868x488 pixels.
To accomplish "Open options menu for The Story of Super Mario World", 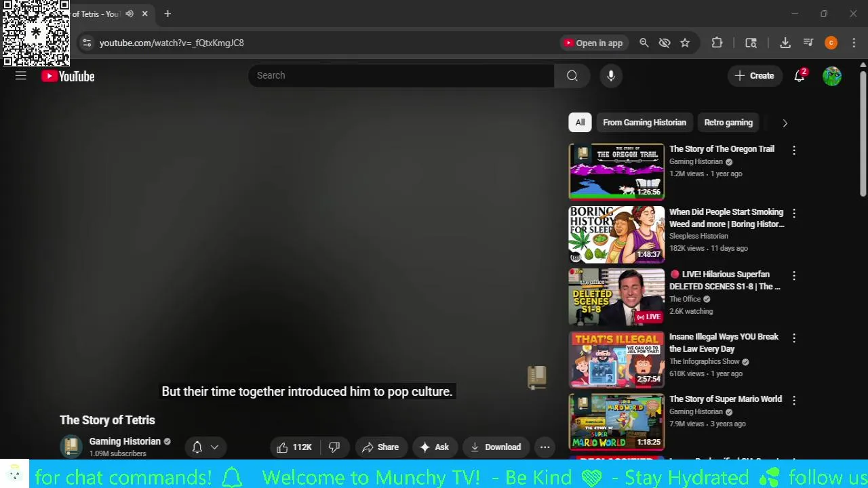I will point(794,400).
